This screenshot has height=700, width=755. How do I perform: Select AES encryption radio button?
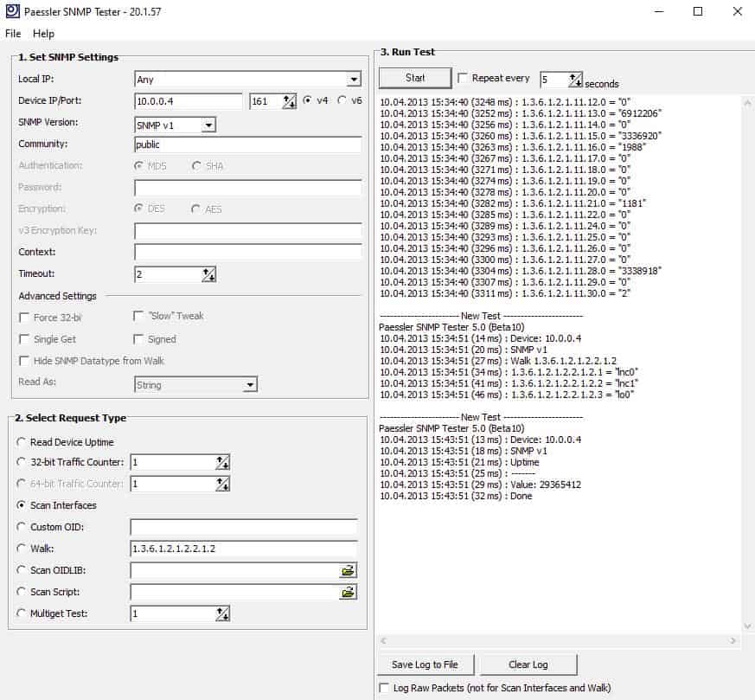point(196,209)
